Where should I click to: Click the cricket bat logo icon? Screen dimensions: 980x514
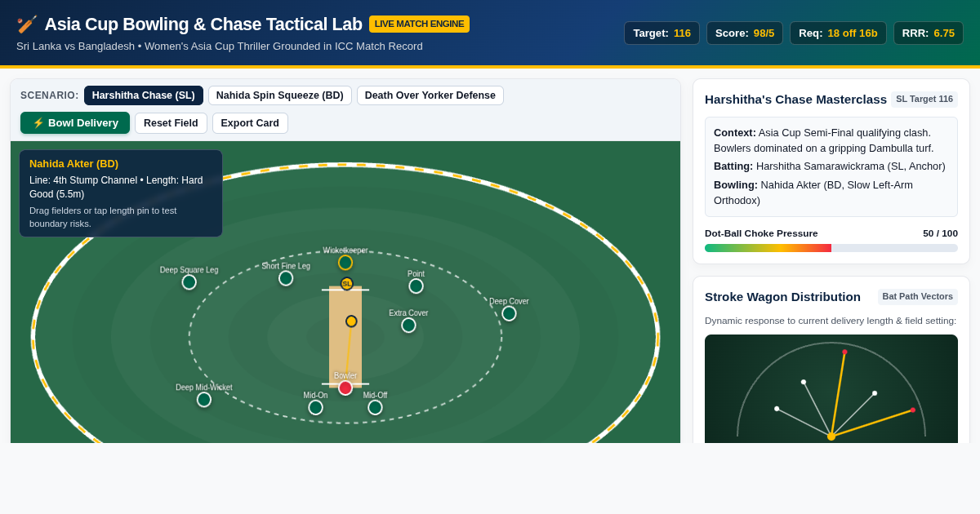[27, 24]
